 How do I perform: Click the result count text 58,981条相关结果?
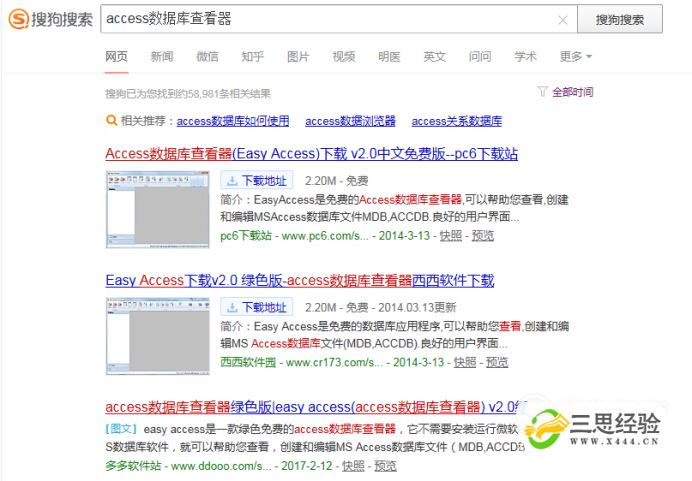point(227,94)
